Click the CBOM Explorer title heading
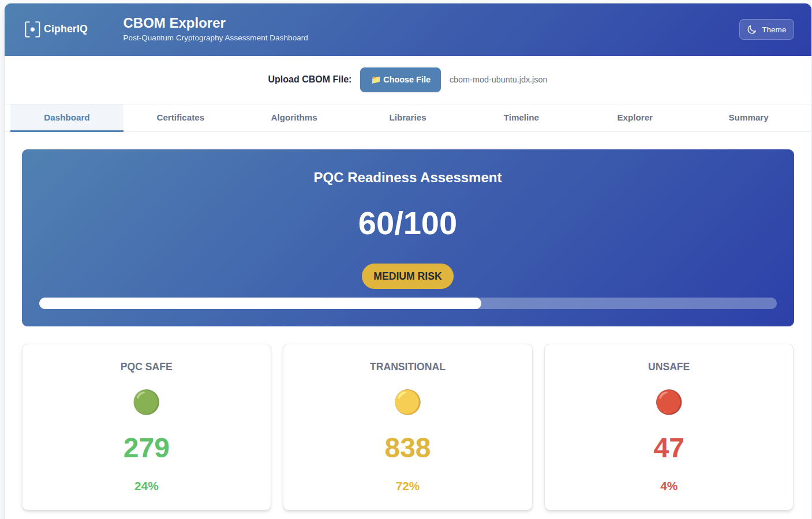This screenshot has width=812, height=519. (174, 23)
